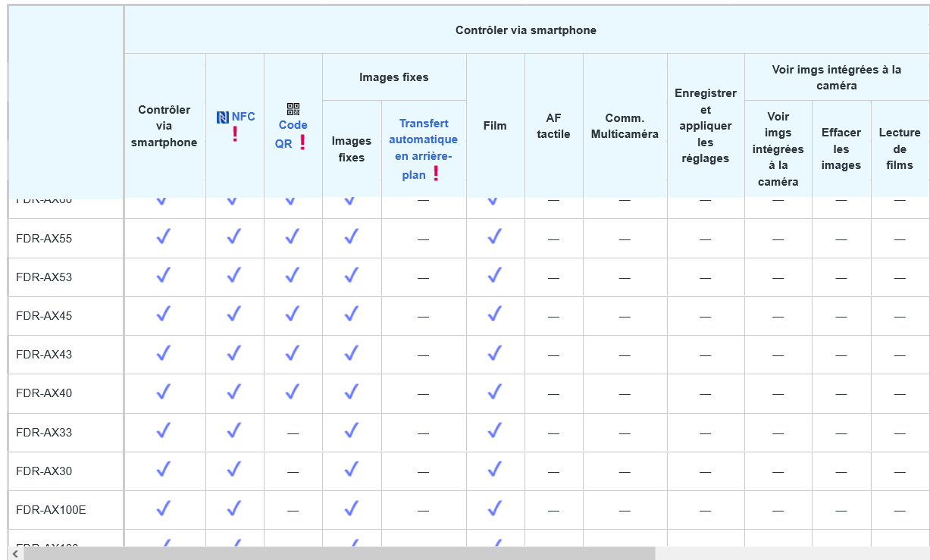The width and height of the screenshot is (930, 560).
Task: Click Images fixes checkmark in FDR-AX43 row
Action: [351, 354]
